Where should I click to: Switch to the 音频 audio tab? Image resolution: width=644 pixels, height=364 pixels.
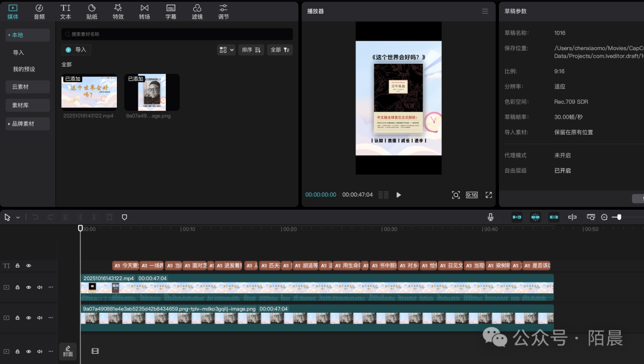point(39,11)
